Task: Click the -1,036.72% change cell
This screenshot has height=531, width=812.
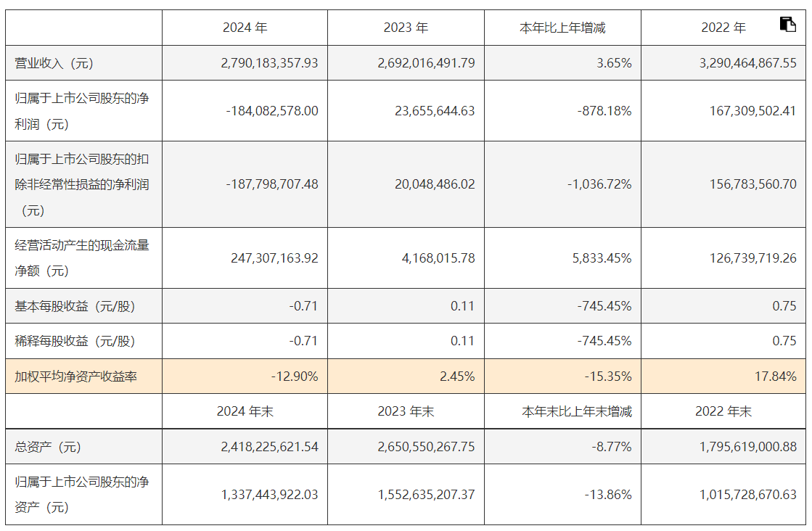Action: (599, 184)
